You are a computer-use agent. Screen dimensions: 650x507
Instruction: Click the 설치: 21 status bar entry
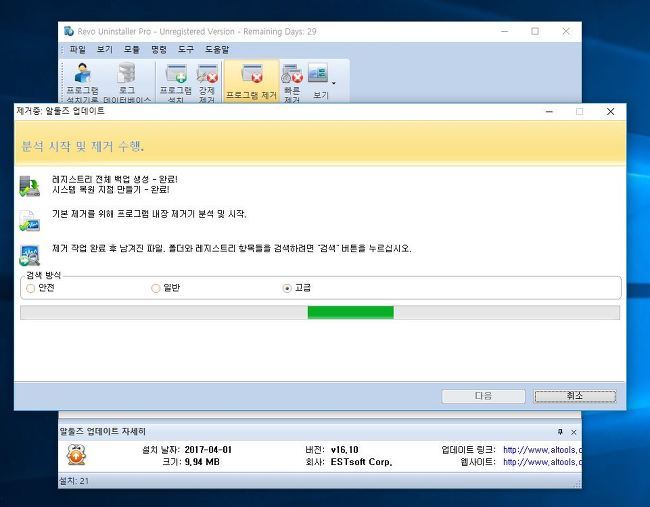point(74,481)
